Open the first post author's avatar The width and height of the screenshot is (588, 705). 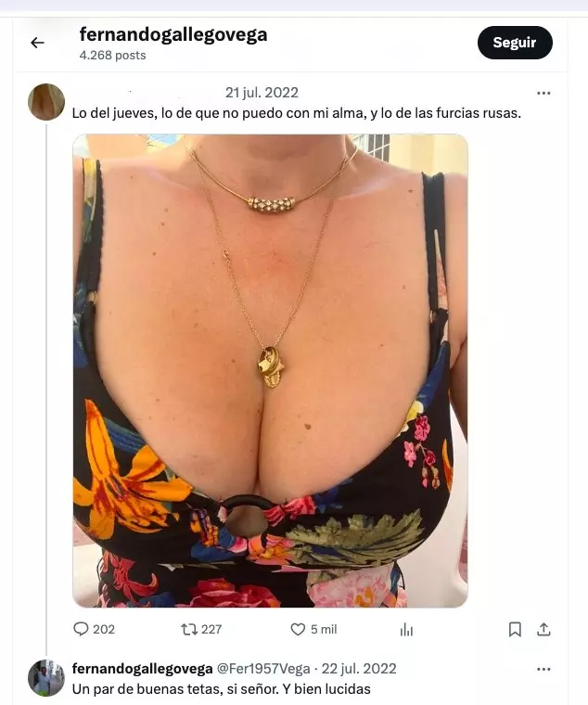46,102
